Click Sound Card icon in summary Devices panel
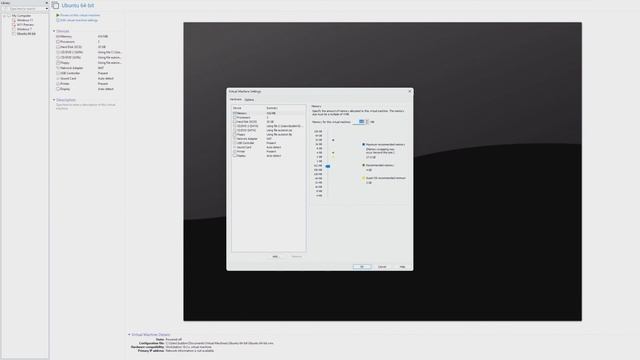 (58, 78)
